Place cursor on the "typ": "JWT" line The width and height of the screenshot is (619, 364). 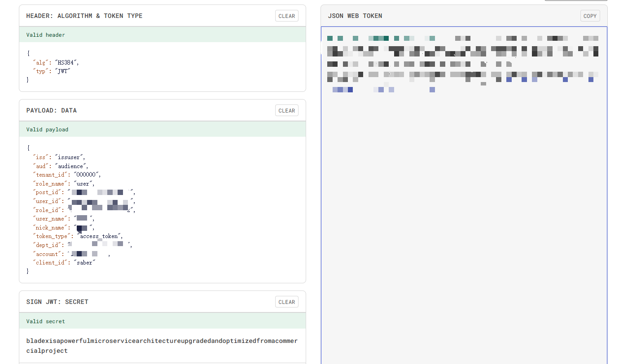coord(52,71)
